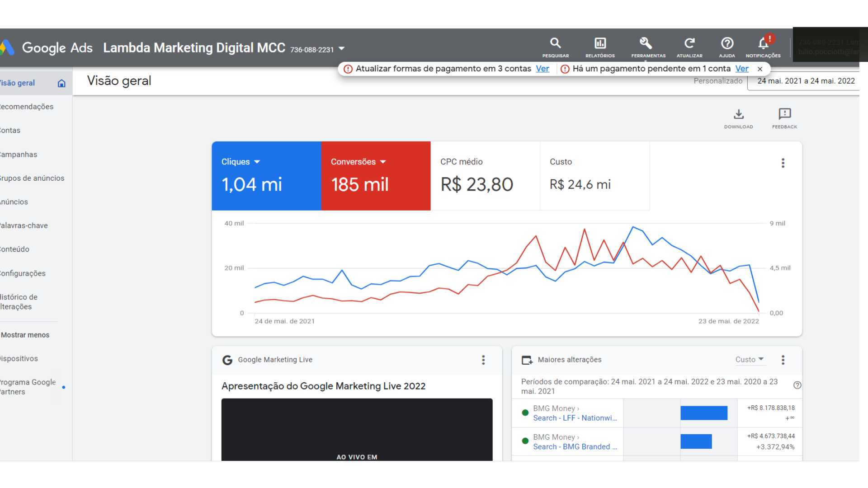
Task: Collapse sidebar with Mostrar menos
Action: click(x=25, y=335)
